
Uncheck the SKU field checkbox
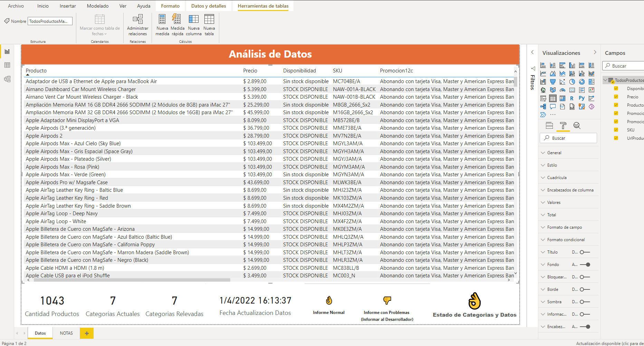click(x=616, y=130)
